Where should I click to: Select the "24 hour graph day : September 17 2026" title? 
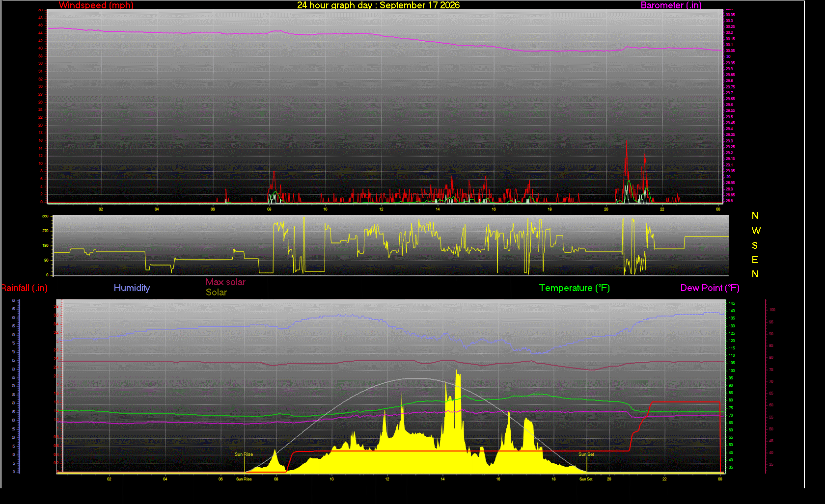pos(379,5)
